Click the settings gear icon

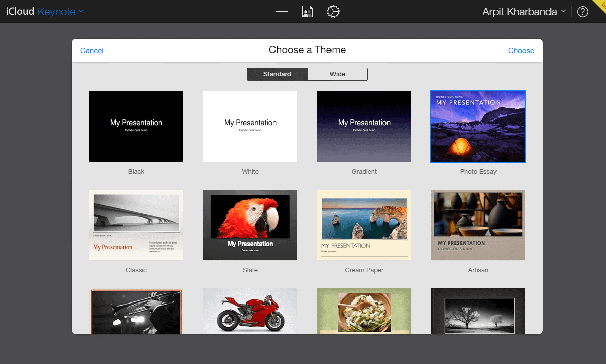[x=333, y=11]
